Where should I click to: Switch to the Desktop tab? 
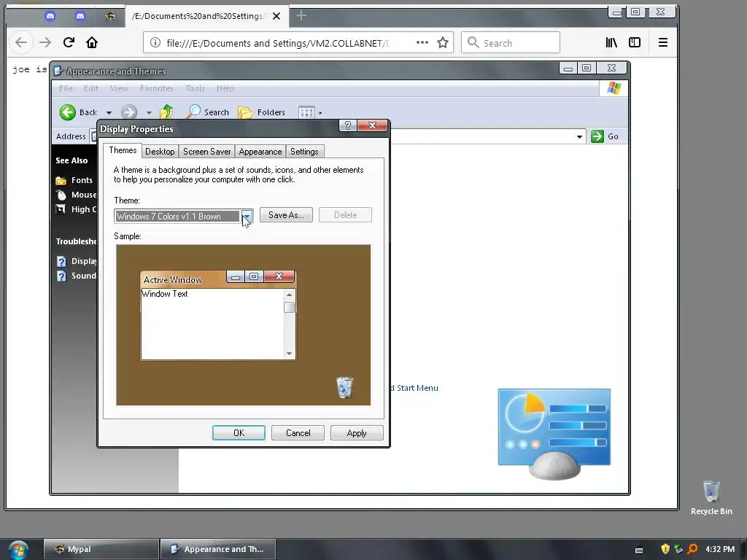coord(160,152)
